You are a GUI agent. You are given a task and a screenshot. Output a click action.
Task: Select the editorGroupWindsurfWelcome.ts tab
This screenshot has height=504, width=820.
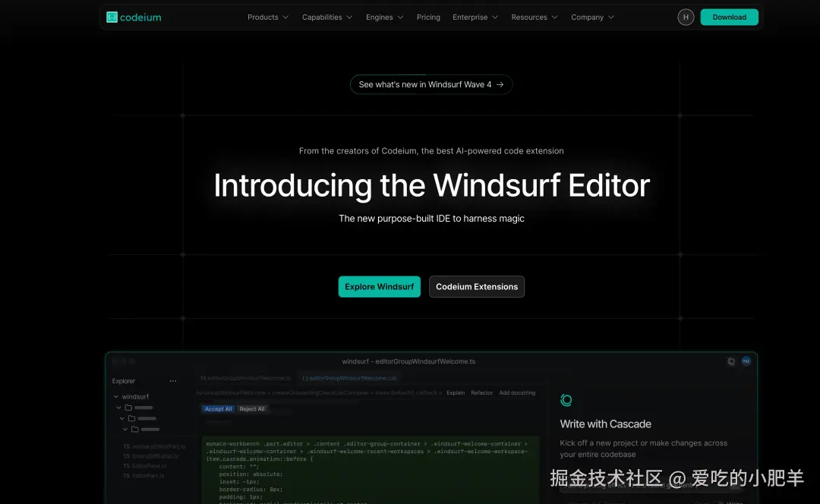(x=246, y=378)
